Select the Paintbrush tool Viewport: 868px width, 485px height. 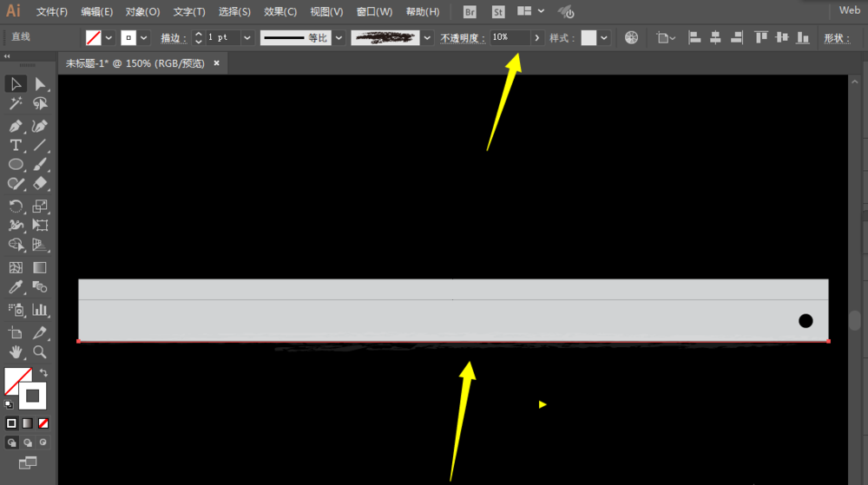pyautogui.click(x=40, y=165)
